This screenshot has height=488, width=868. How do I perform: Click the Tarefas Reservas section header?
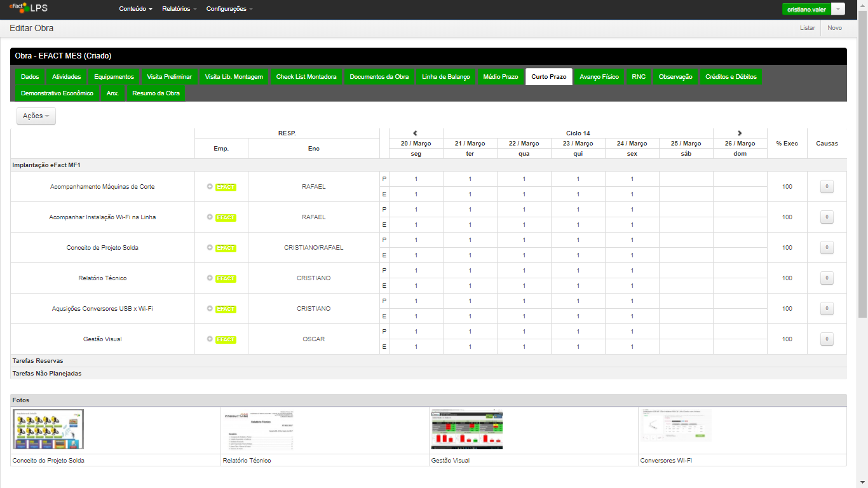pos(428,361)
